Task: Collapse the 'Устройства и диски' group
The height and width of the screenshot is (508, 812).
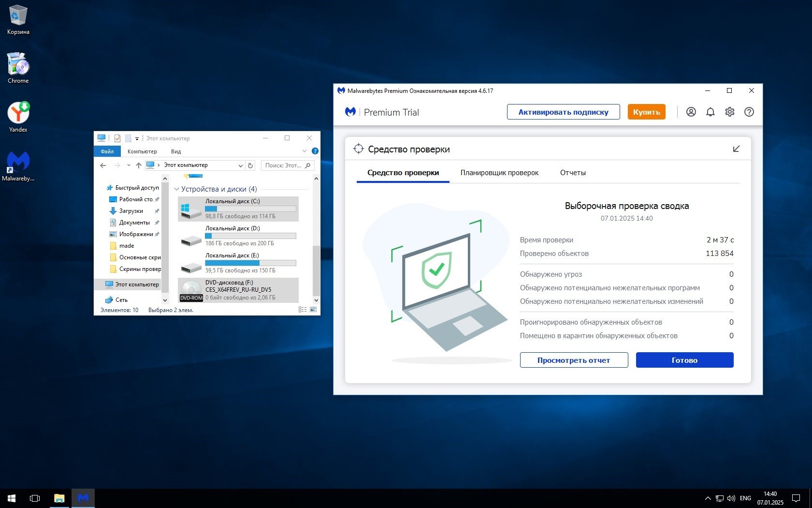Action: [176, 189]
